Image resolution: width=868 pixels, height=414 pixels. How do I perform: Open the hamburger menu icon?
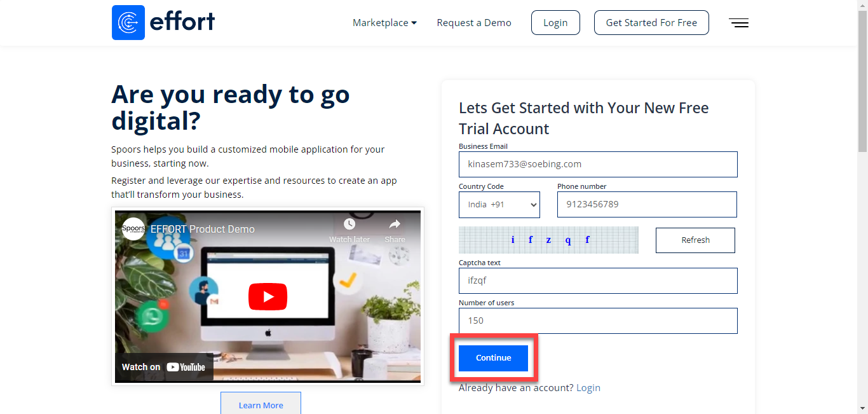tap(738, 23)
